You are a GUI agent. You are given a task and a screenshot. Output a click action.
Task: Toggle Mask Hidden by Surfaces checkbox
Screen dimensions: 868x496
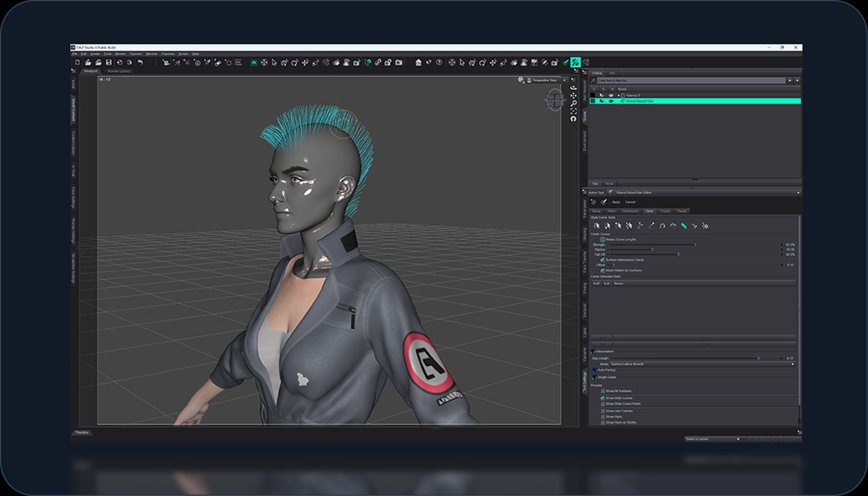point(603,270)
